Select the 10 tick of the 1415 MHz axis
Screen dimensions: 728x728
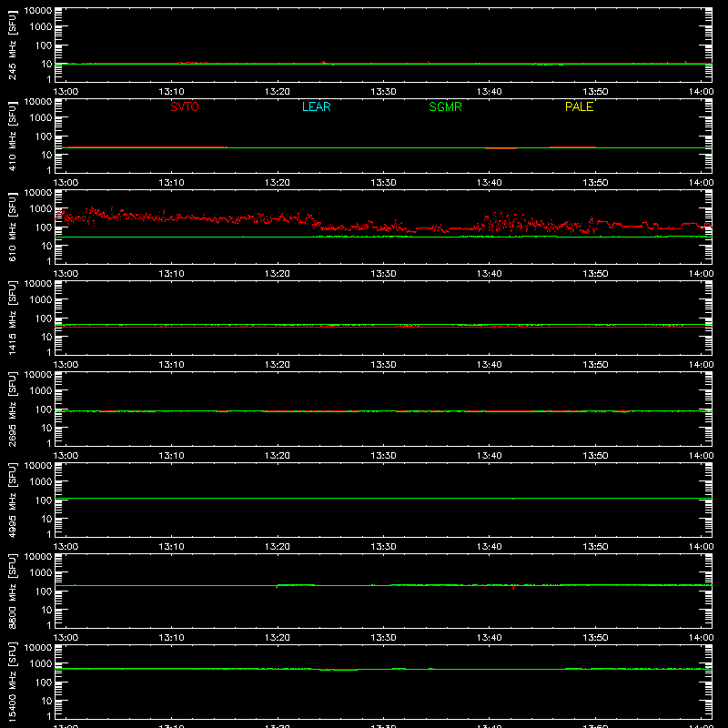click(46, 337)
